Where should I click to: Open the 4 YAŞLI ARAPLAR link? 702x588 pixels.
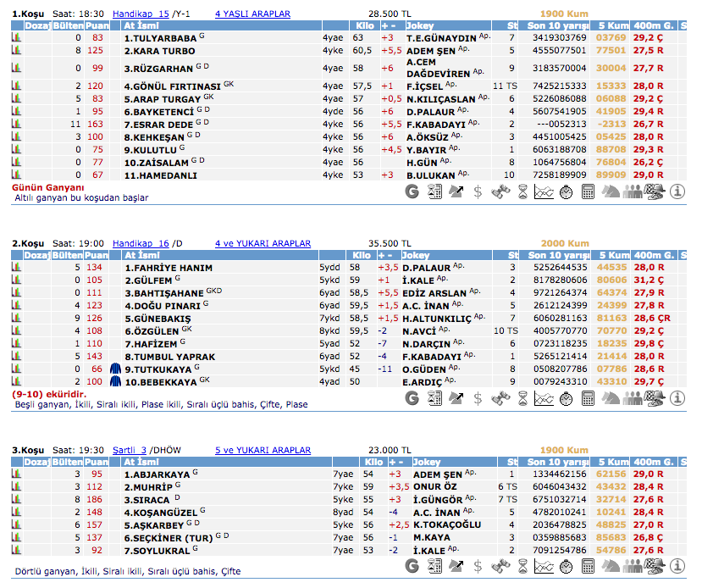coord(252,14)
